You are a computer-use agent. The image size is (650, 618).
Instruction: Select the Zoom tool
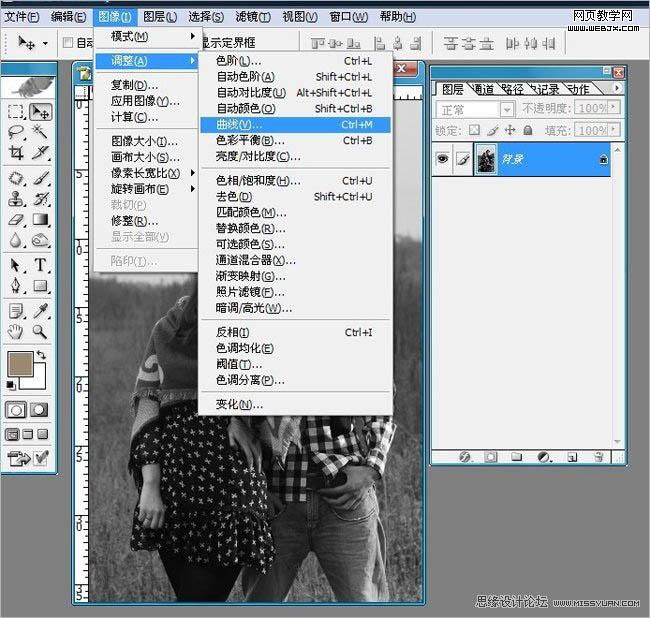(41, 332)
